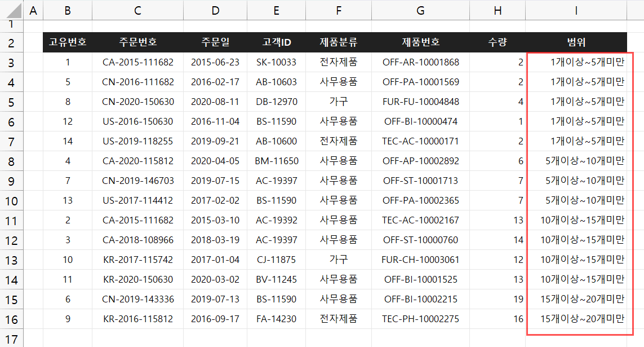644x347 pixels.
Task: Select quantity cell with value 4
Action: (x=498, y=102)
